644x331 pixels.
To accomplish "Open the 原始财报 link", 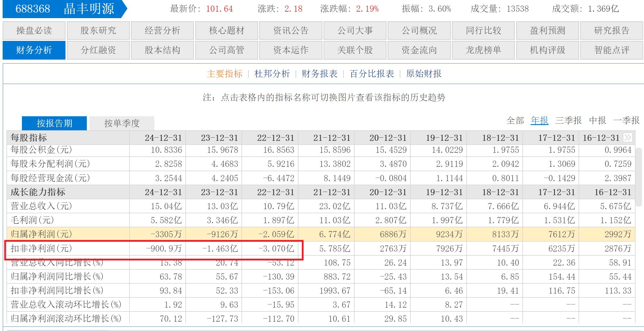I will click(x=424, y=74).
